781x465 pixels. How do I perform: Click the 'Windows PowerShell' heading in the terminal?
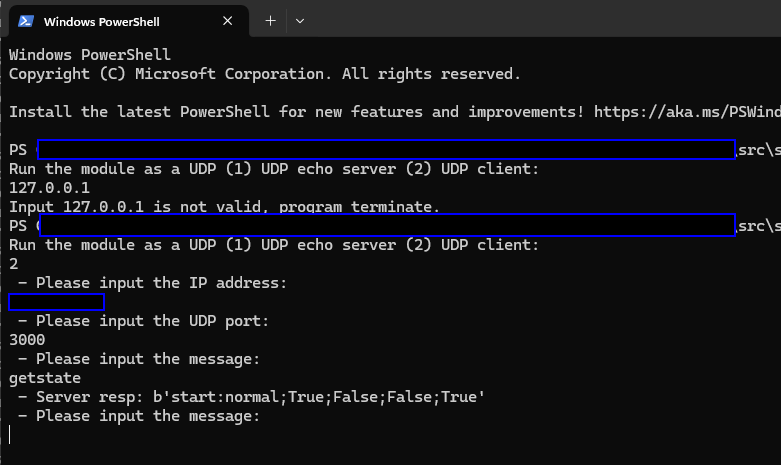point(90,55)
